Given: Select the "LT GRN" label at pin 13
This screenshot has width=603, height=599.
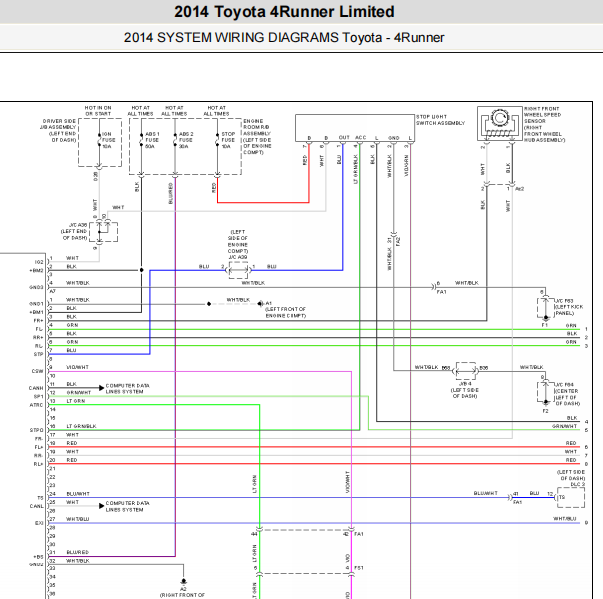Looking at the screenshot, I should pos(75,401).
